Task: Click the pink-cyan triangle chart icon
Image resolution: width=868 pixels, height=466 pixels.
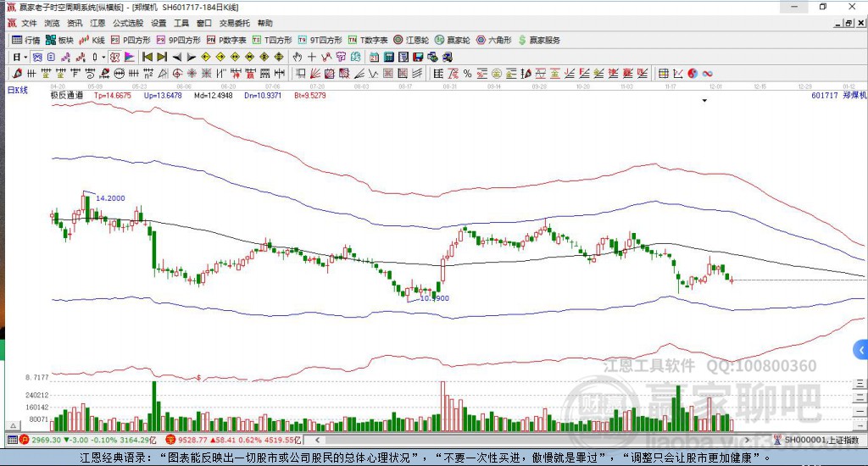Action: tap(129, 57)
